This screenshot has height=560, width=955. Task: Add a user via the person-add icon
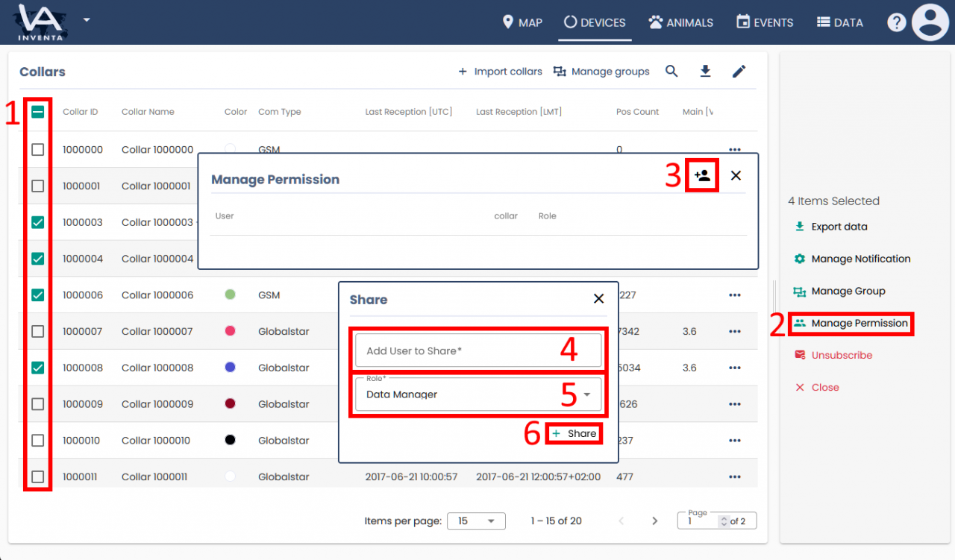tap(701, 174)
